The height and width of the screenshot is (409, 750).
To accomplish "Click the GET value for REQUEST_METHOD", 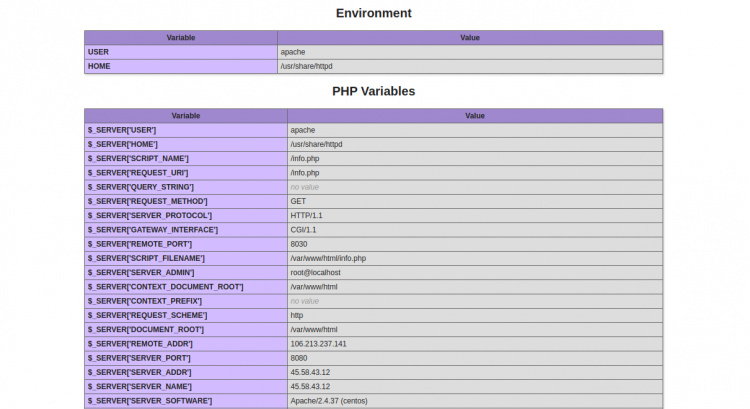I will [x=298, y=201].
